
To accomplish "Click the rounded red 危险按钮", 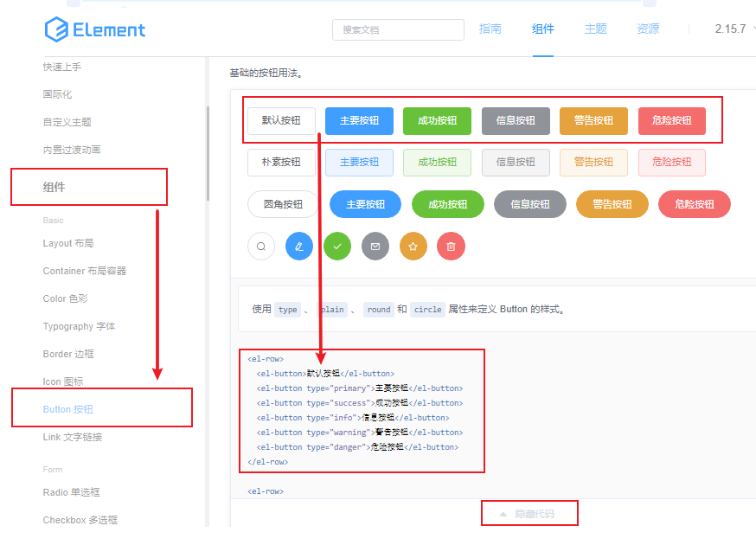I will pos(695,204).
